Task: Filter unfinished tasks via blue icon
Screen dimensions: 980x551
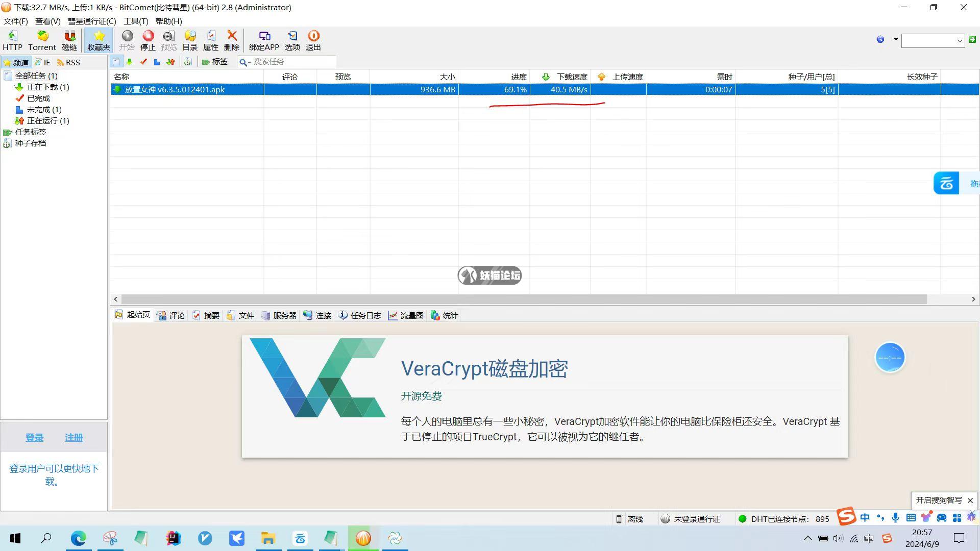Action: (x=157, y=62)
